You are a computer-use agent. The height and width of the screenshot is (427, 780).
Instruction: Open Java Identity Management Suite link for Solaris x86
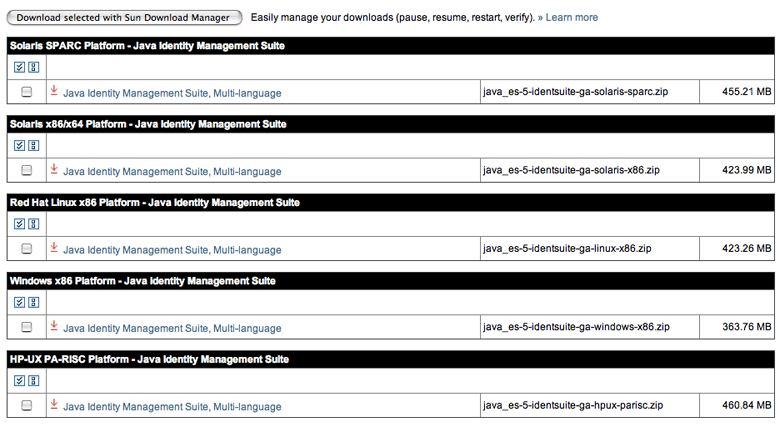point(172,171)
